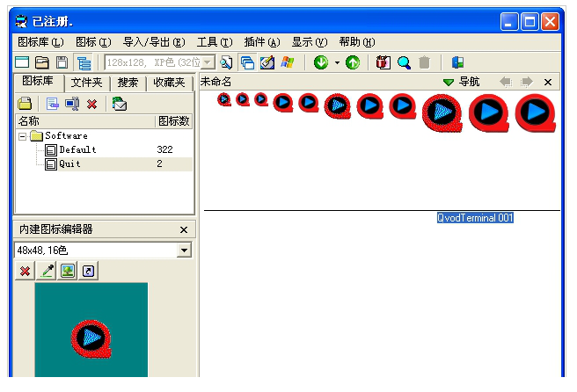The height and width of the screenshot is (392, 577).
Task: Select the eyedropper color picker tool
Action: click(47, 272)
